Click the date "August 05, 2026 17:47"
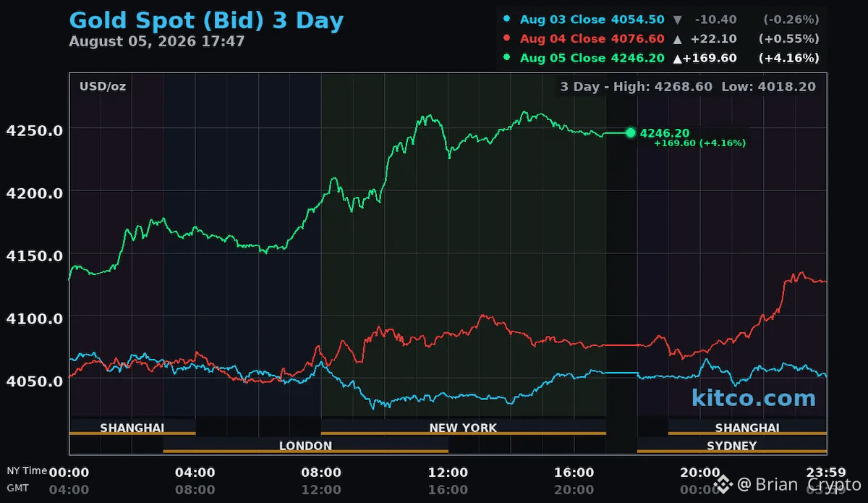This screenshot has width=868, height=503. (157, 41)
